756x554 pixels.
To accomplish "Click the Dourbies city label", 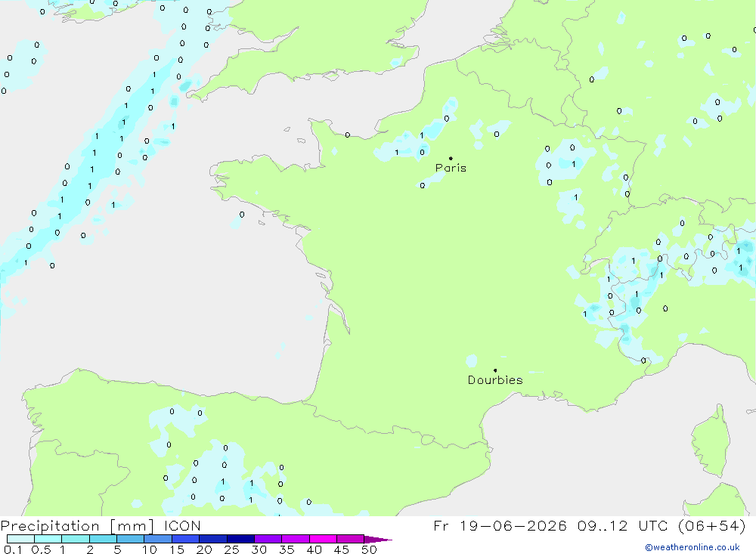I will point(495,380).
